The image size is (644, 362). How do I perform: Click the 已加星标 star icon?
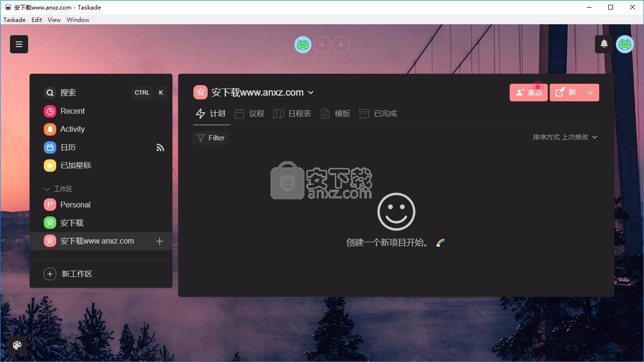pyautogui.click(x=50, y=166)
